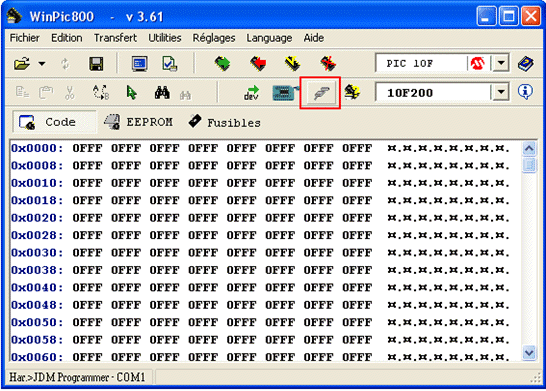Viewport: 546px width, 391px height.
Task: Expand the recent files arrow beside Open
Action: click(42, 64)
